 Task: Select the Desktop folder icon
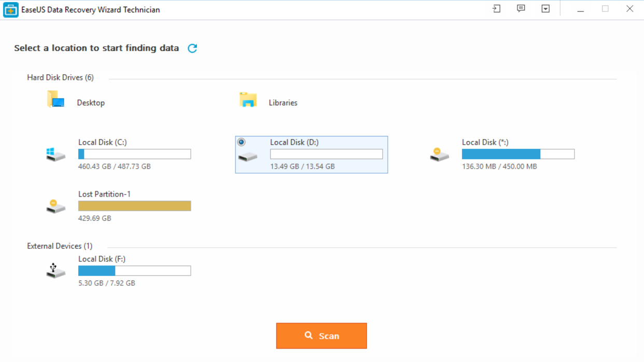click(x=55, y=100)
